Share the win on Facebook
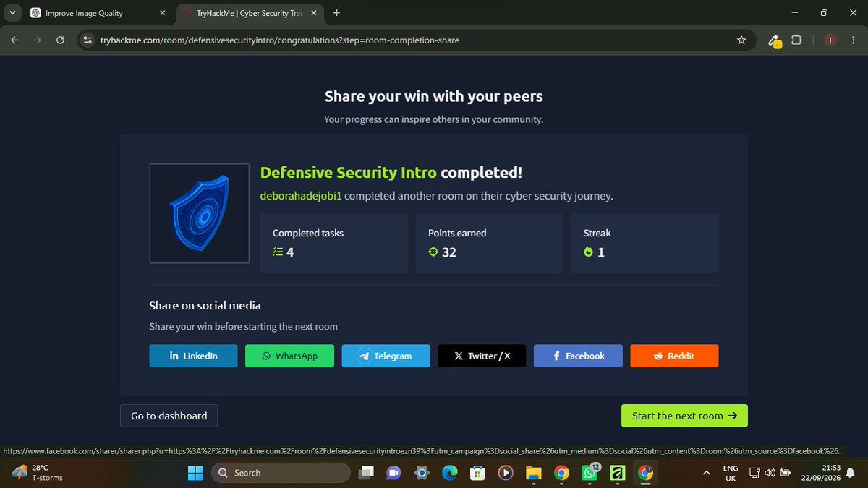The width and height of the screenshot is (868, 488). tap(578, 356)
